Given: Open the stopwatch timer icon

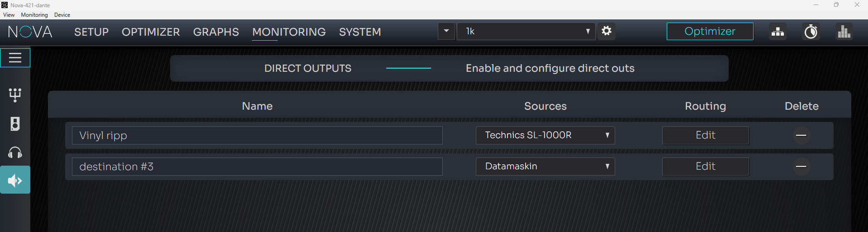Looking at the screenshot, I should pyautogui.click(x=811, y=32).
